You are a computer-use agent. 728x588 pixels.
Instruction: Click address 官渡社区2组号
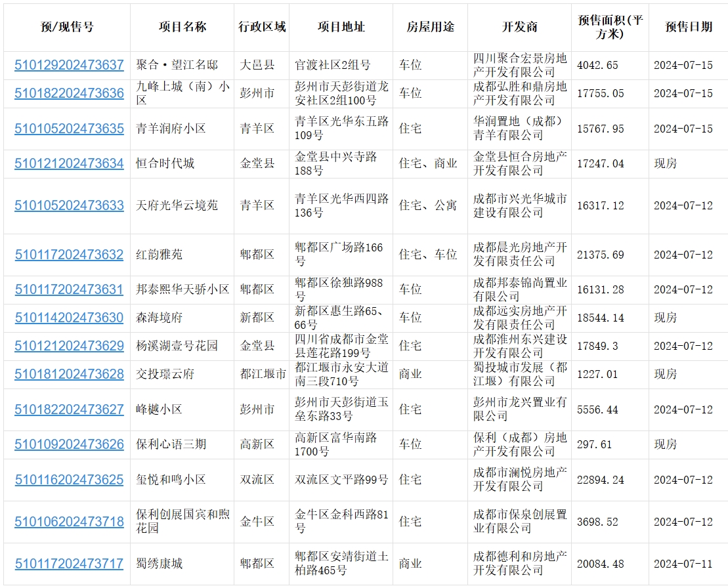point(332,65)
